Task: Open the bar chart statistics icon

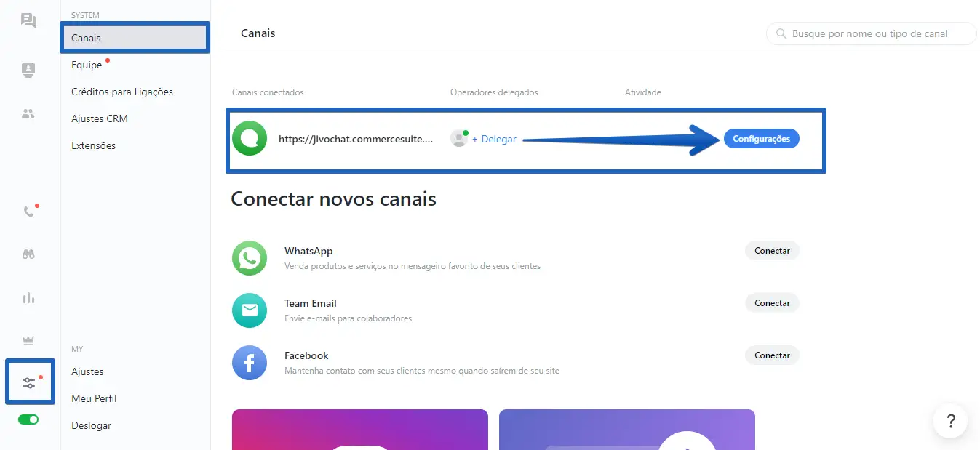Action: click(28, 297)
